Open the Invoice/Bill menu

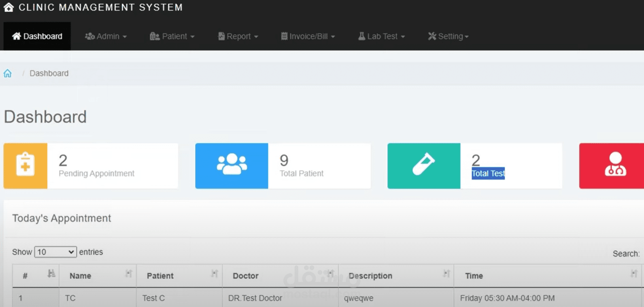308,36
